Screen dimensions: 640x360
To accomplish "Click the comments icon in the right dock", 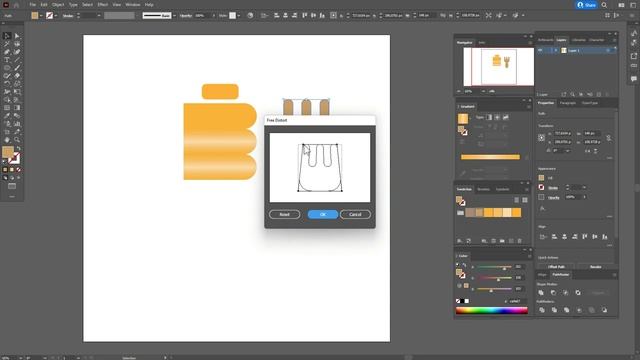I will click(x=634, y=78).
